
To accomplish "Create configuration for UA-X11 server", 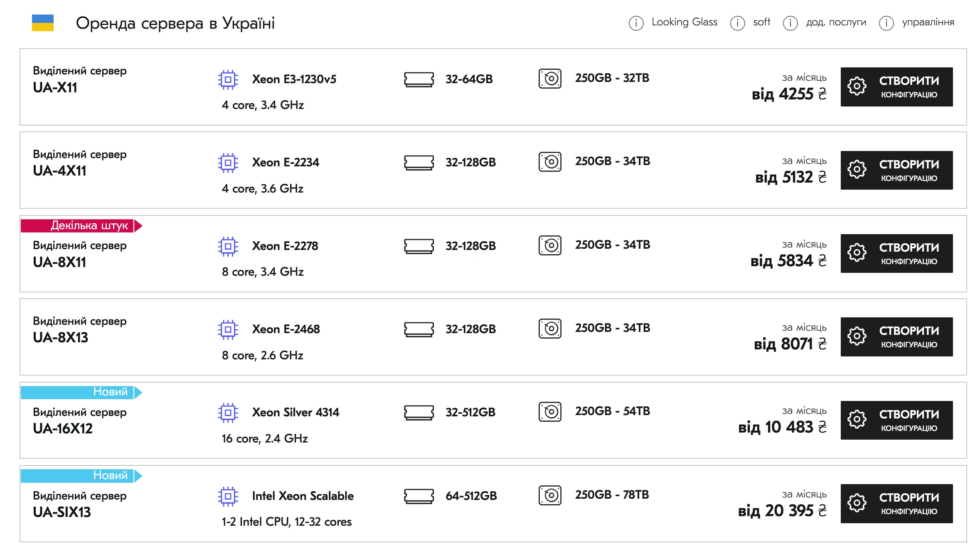I will 896,87.
